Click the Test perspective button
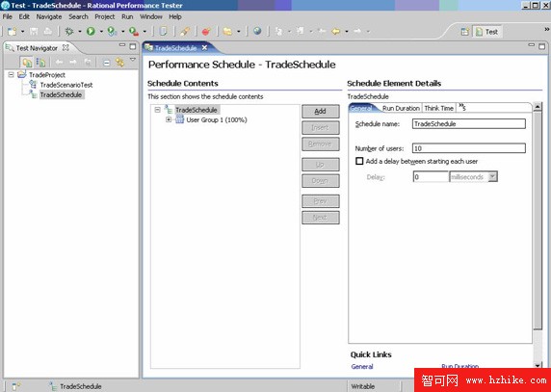Screen dimensions: 551x392 coord(487,32)
